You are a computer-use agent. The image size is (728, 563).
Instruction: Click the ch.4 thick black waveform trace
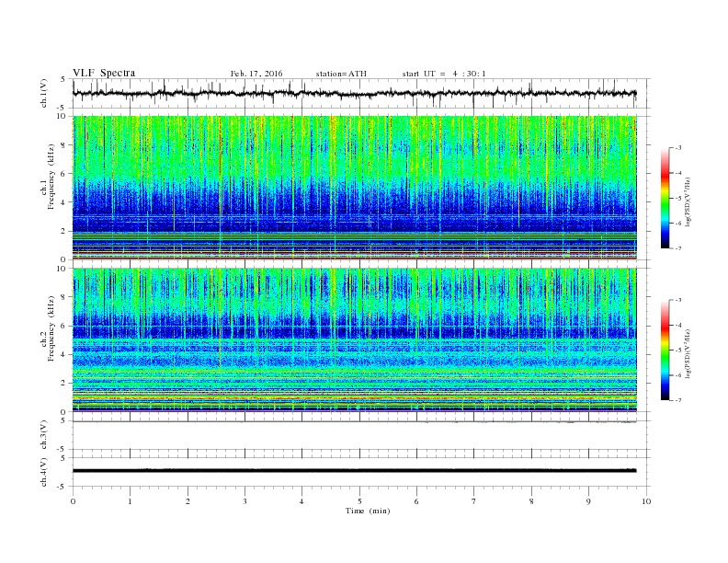coord(354,471)
